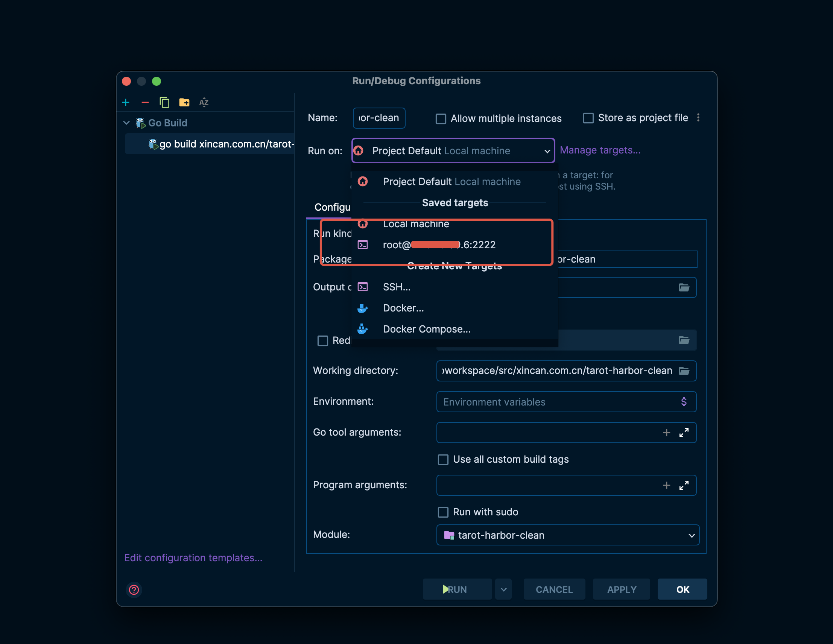The image size is (833, 644).
Task: Open the Manage targets... link
Action: tap(600, 150)
